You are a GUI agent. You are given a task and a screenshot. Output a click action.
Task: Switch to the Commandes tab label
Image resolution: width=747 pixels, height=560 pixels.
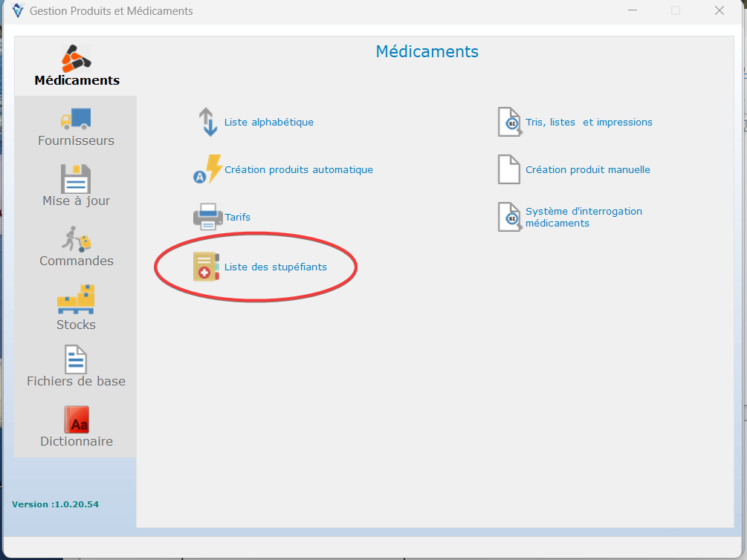pos(77,261)
